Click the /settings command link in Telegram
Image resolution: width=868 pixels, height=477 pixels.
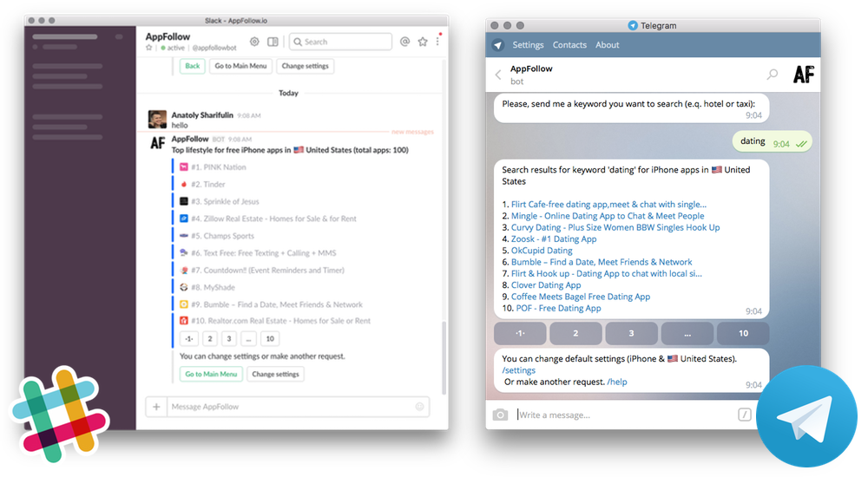click(x=519, y=370)
